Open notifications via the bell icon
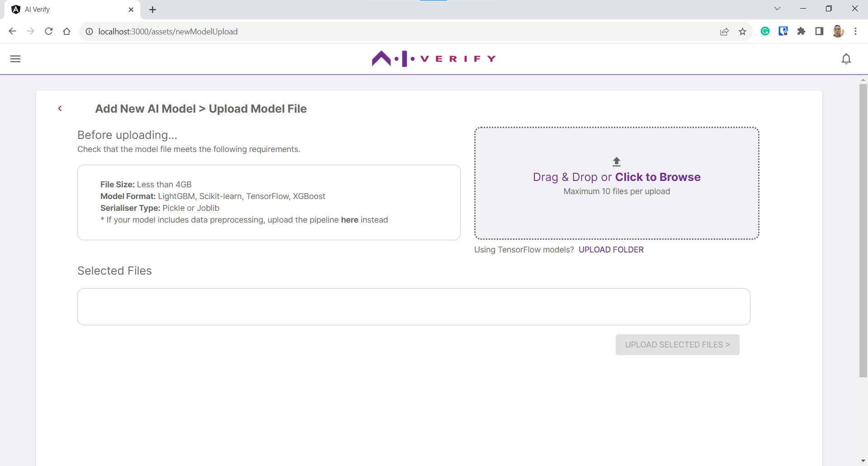 coord(846,59)
